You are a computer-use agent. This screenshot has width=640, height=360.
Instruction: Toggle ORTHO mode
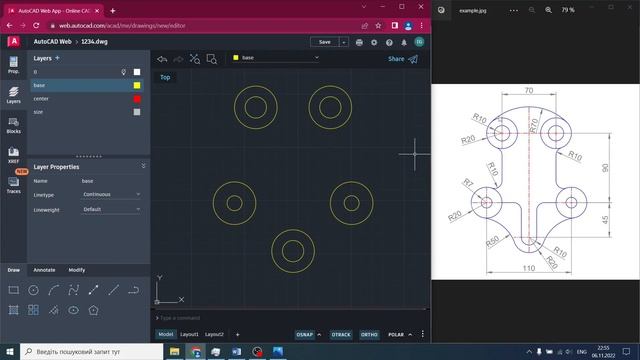coord(369,335)
